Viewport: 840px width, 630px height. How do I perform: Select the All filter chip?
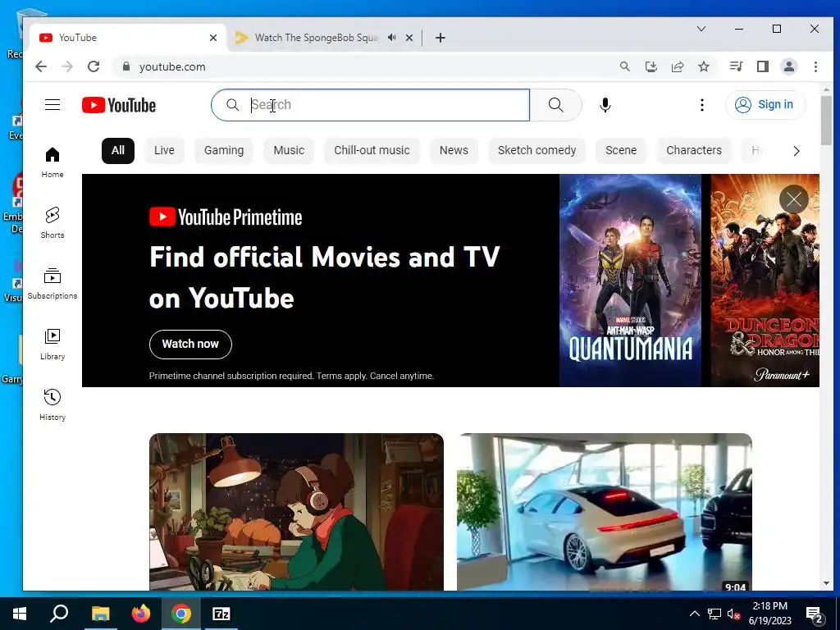[118, 151]
